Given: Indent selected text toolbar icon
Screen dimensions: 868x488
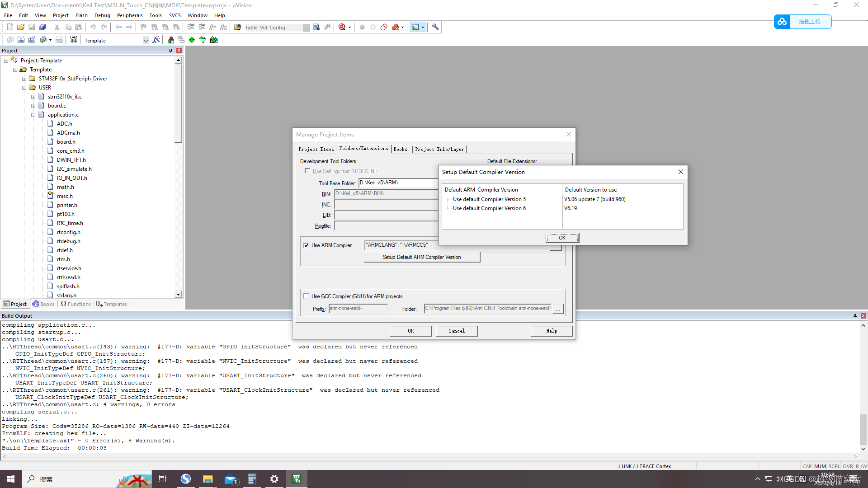Looking at the screenshot, I should pos(191,27).
